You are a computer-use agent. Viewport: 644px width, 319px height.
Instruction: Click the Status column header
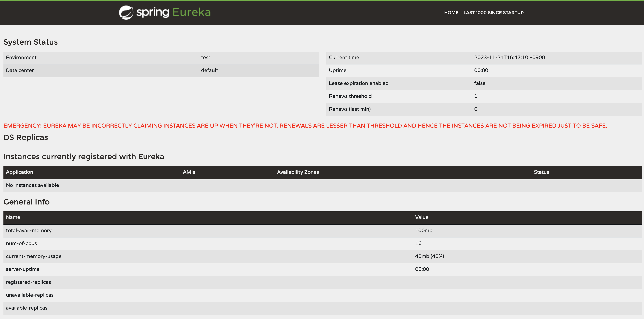[541, 172]
